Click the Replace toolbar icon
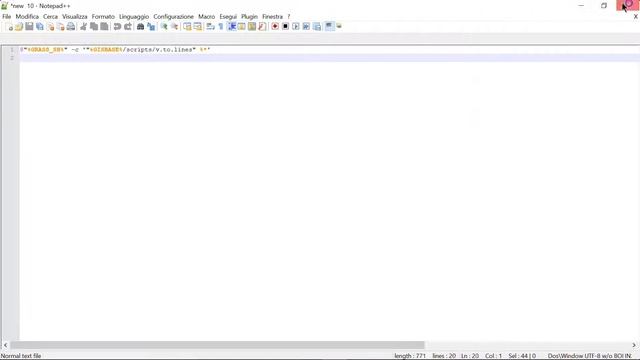 click(x=151, y=27)
